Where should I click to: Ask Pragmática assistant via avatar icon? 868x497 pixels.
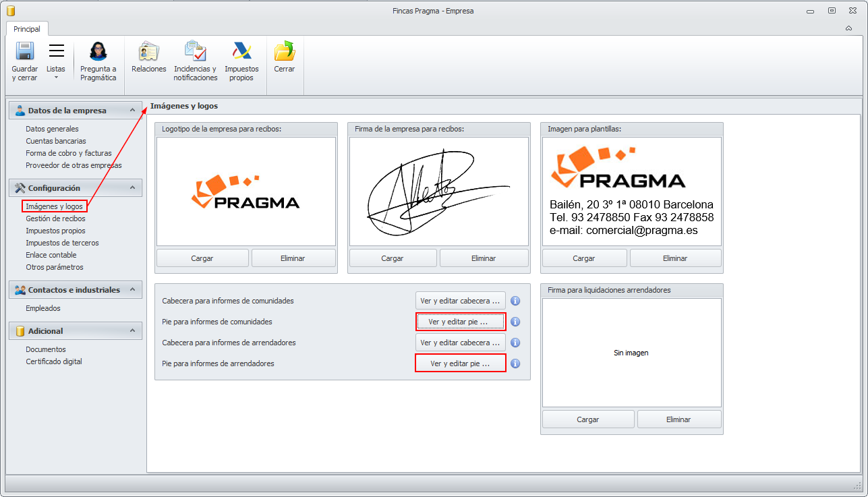(98, 51)
